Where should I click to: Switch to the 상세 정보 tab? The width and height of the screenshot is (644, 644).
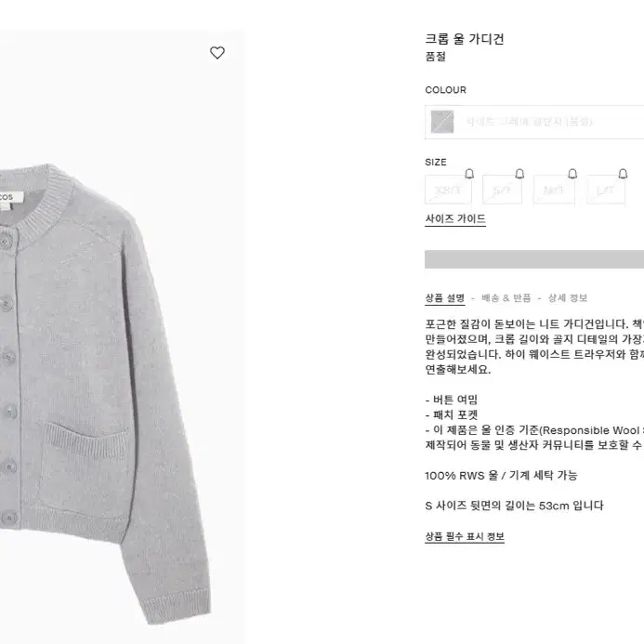[568, 298]
